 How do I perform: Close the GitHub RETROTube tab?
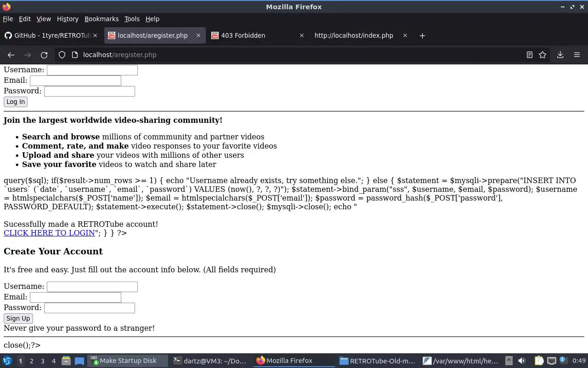tap(95, 35)
